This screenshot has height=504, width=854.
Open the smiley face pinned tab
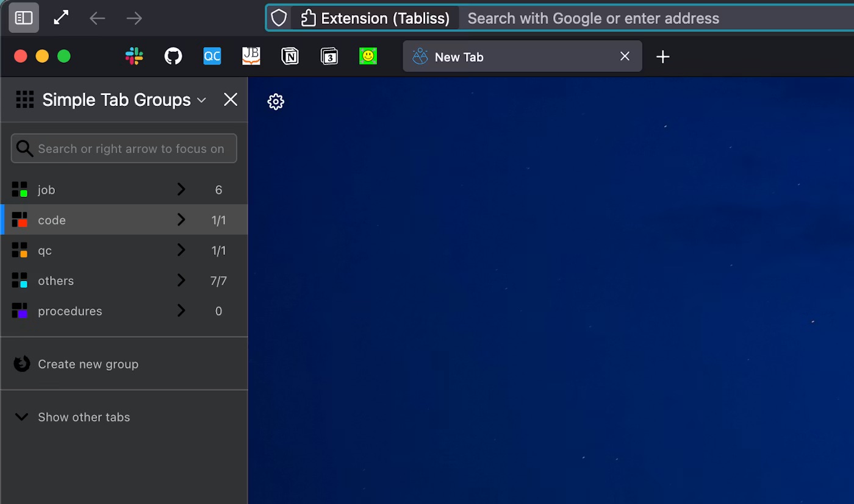pyautogui.click(x=368, y=57)
